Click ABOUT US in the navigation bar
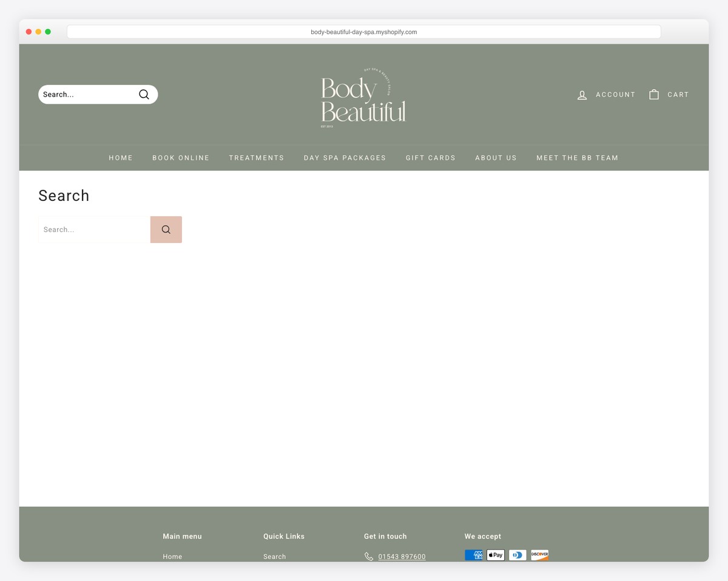 (x=496, y=158)
